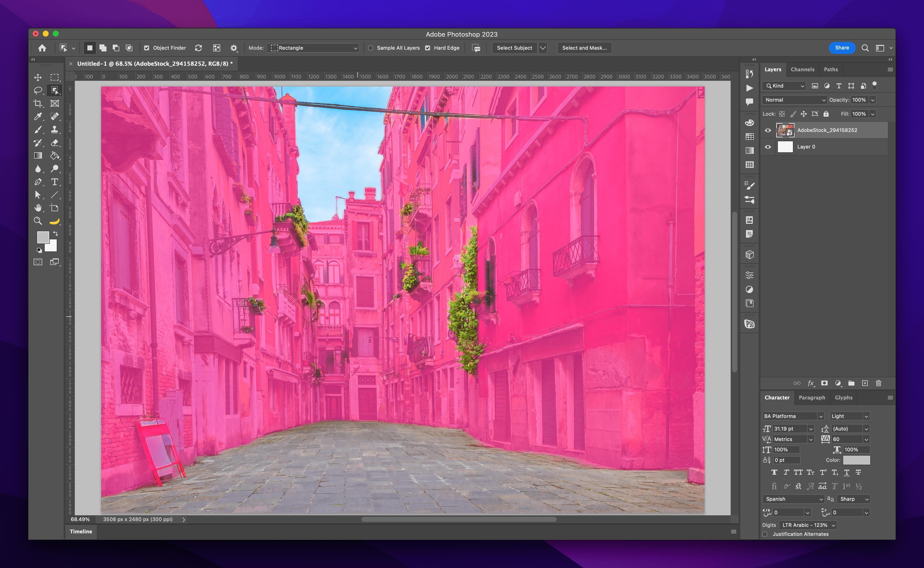The image size is (924, 568).
Task: Select the Eyedropper tool
Action: click(38, 116)
